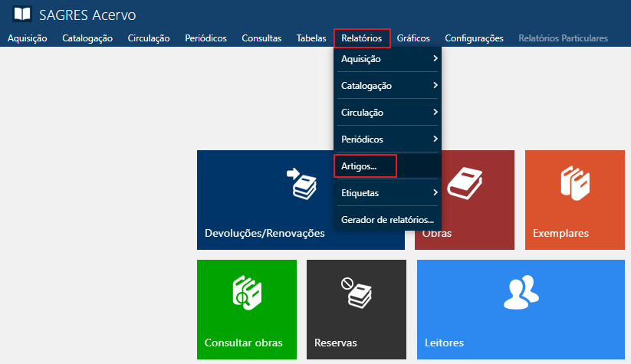Click the SAGRES Acervo book logo icon
This screenshot has height=364, width=631.
[23, 15]
